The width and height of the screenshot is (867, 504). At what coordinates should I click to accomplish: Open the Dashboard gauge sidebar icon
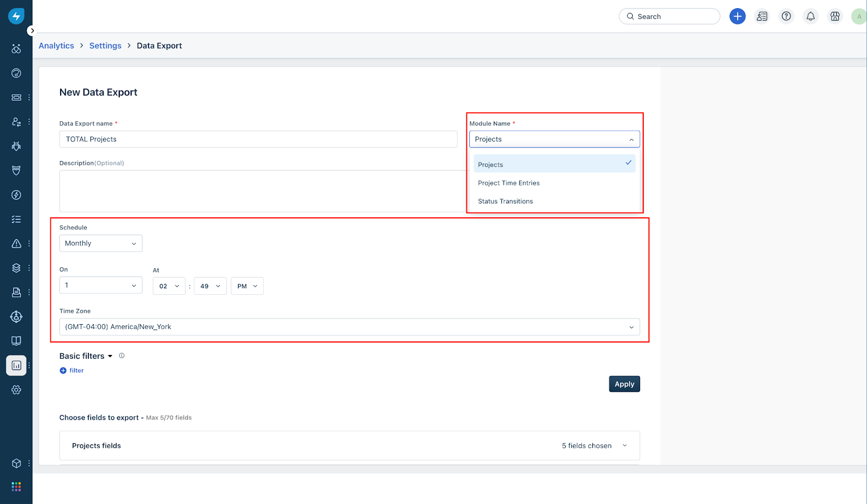click(x=16, y=73)
